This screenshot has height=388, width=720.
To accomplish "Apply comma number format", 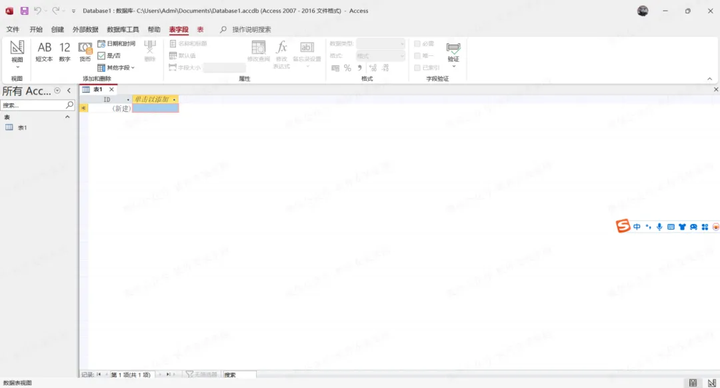I will coord(360,68).
